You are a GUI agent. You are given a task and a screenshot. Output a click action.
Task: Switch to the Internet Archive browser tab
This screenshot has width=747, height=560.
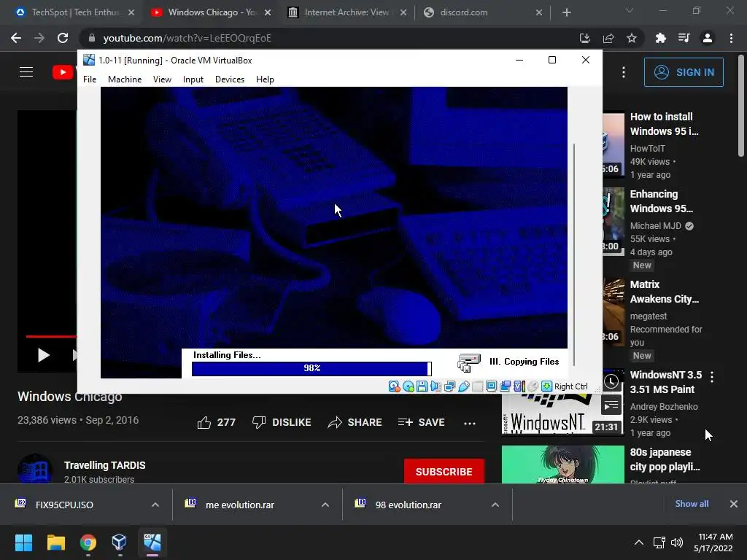[x=347, y=12]
